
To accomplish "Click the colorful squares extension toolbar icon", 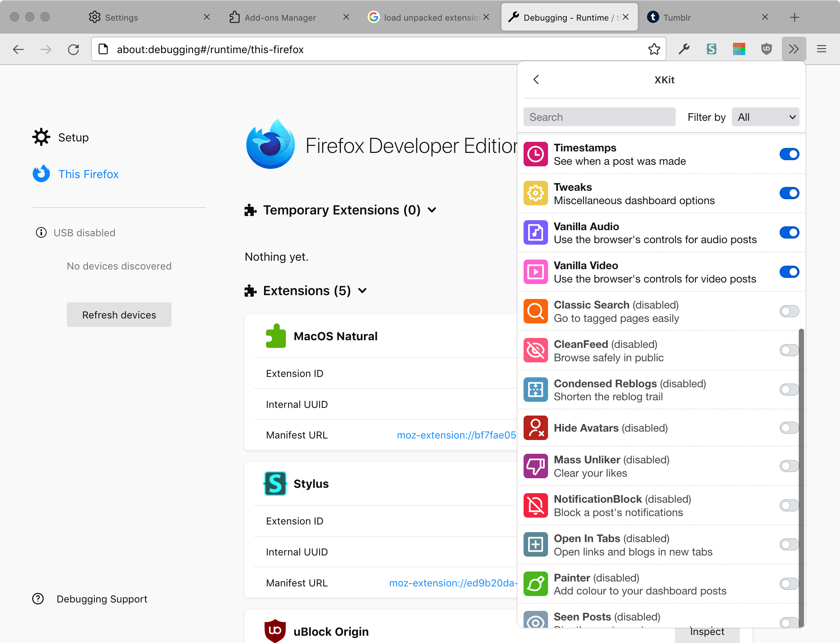I will [739, 49].
